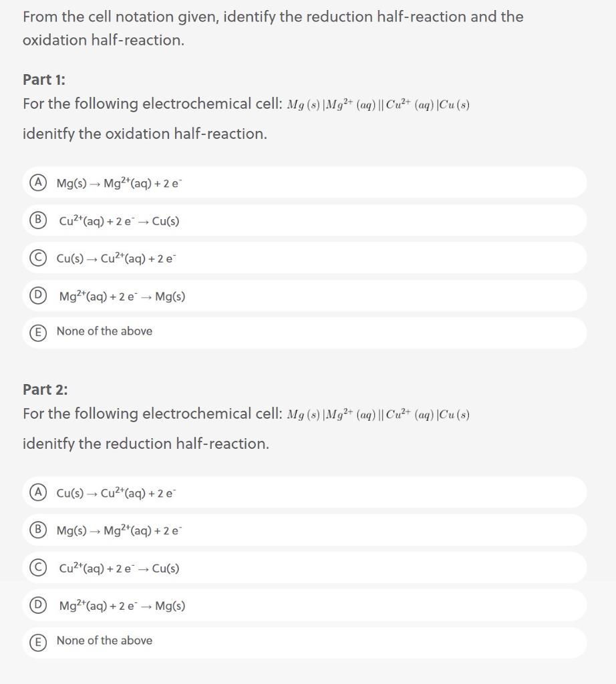Click the circled A icon in Part 1
616x684 pixels.
click(x=38, y=182)
